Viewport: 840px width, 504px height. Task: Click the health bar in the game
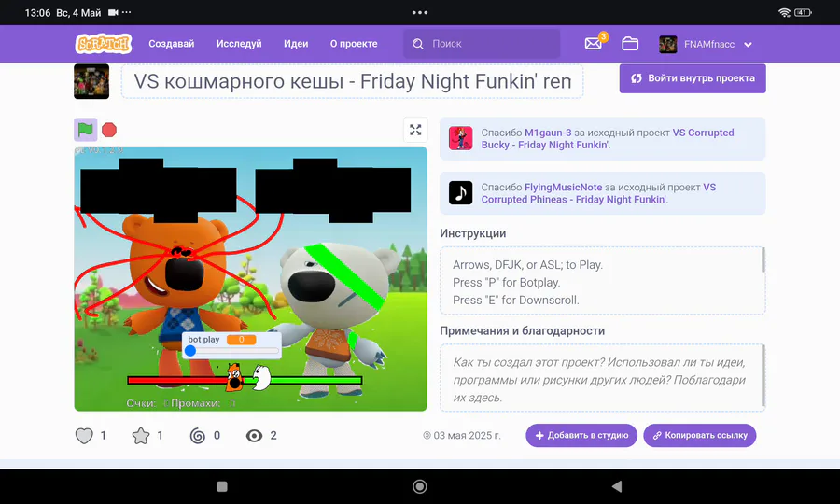click(245, 380)
